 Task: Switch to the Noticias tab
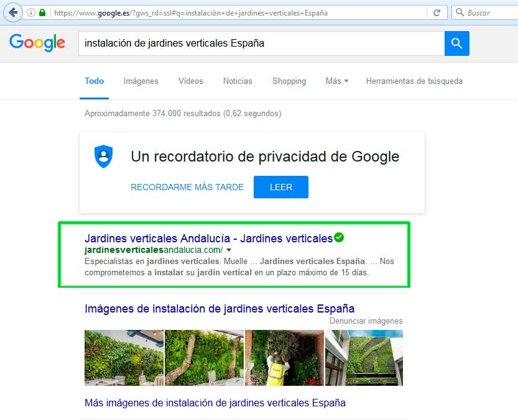pyautogui.click(x=238, y=81)
